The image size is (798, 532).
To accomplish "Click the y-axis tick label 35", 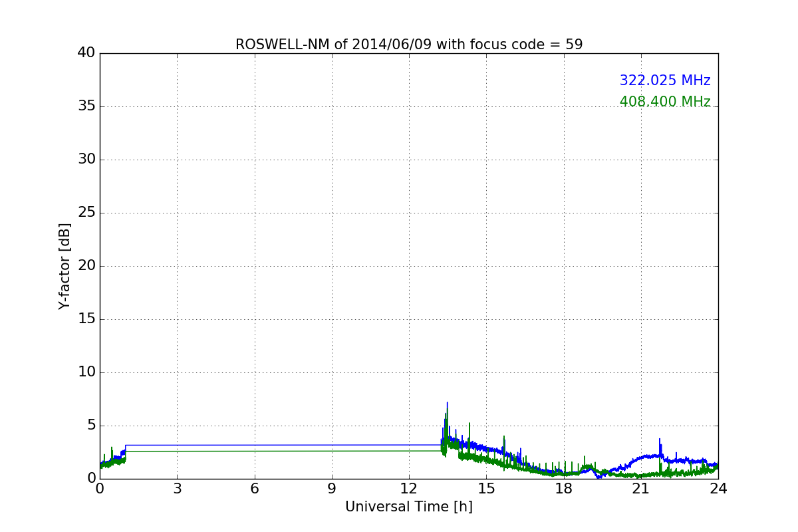I will coord(86,106).
